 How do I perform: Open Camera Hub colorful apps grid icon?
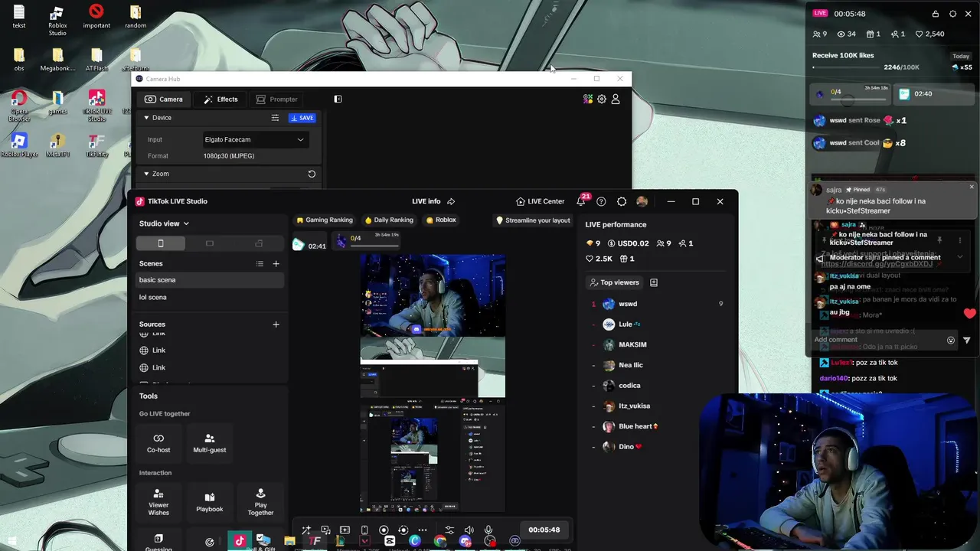[588, 99]
